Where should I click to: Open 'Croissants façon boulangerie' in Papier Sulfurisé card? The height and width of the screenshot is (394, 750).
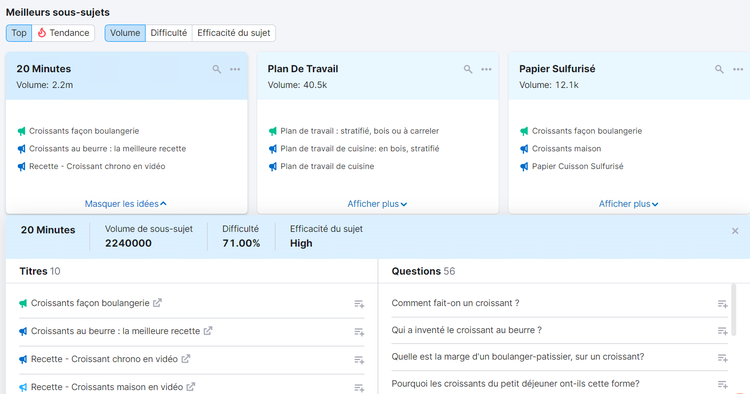pos(587,131)
